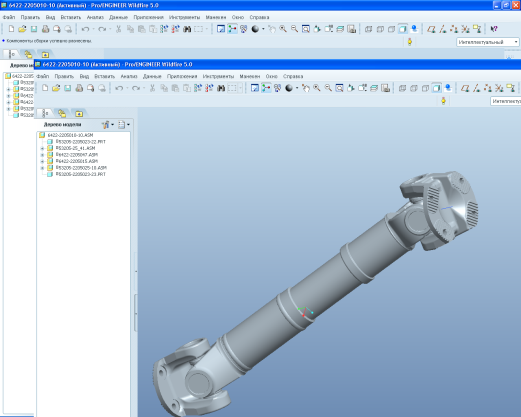The image size is (521, 417).
Task: Expand 6422-2205015.ASM node in model tree
Action: pyautogui.click(x=42, y=161)
